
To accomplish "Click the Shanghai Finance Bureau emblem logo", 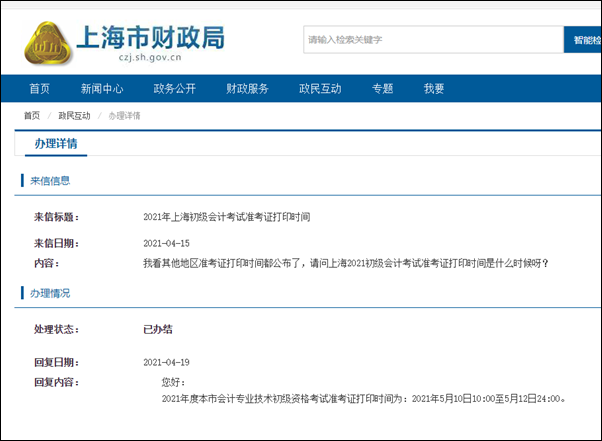I will 47,40.
